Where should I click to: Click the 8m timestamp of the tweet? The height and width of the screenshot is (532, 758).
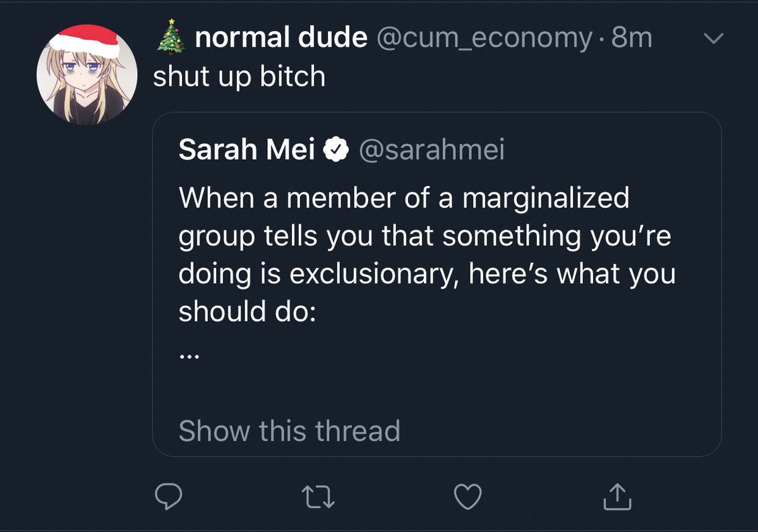point(632,38)
